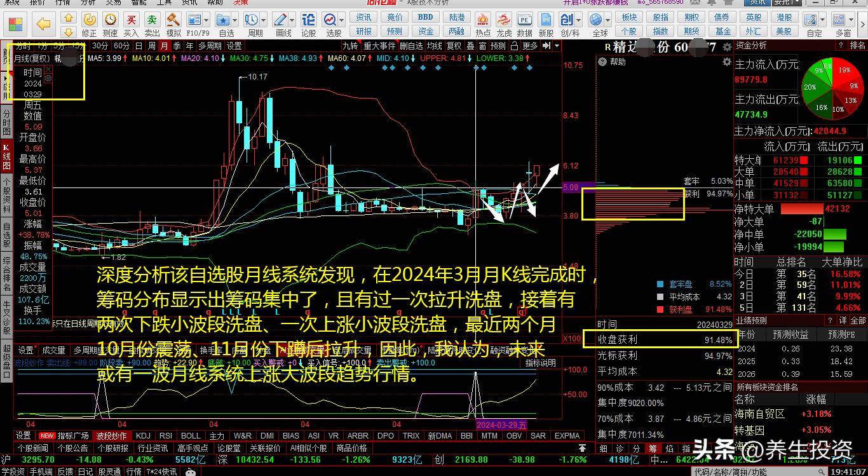Expand the 周期 dropdown arrow
The width and height of the screenshot is (868, 476).
click(264, 20)
